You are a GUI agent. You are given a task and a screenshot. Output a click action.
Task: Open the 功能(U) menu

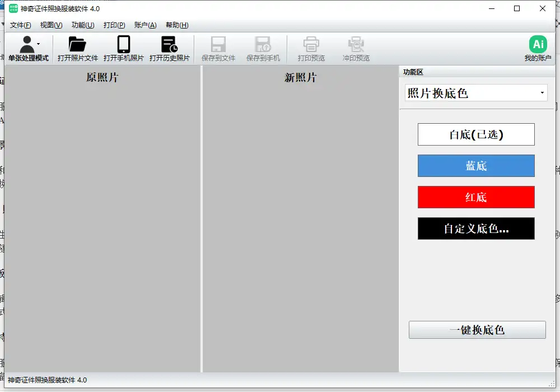point(83,25)
